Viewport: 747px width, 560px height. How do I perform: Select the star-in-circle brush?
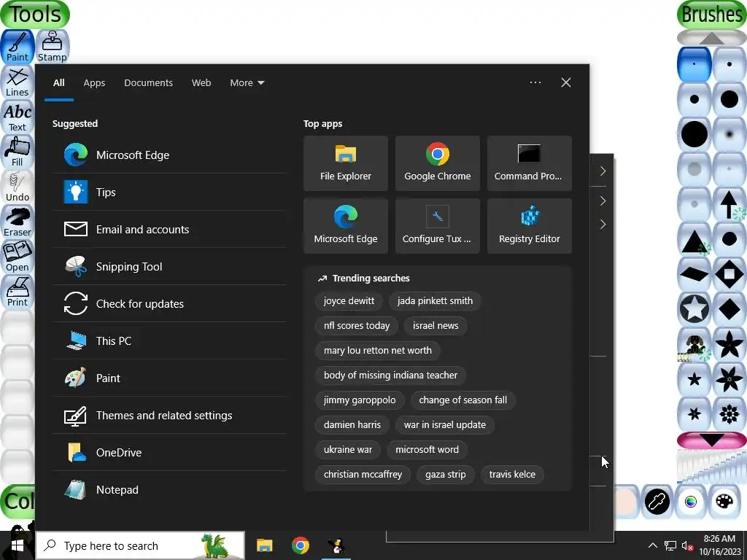pos(694,309)
